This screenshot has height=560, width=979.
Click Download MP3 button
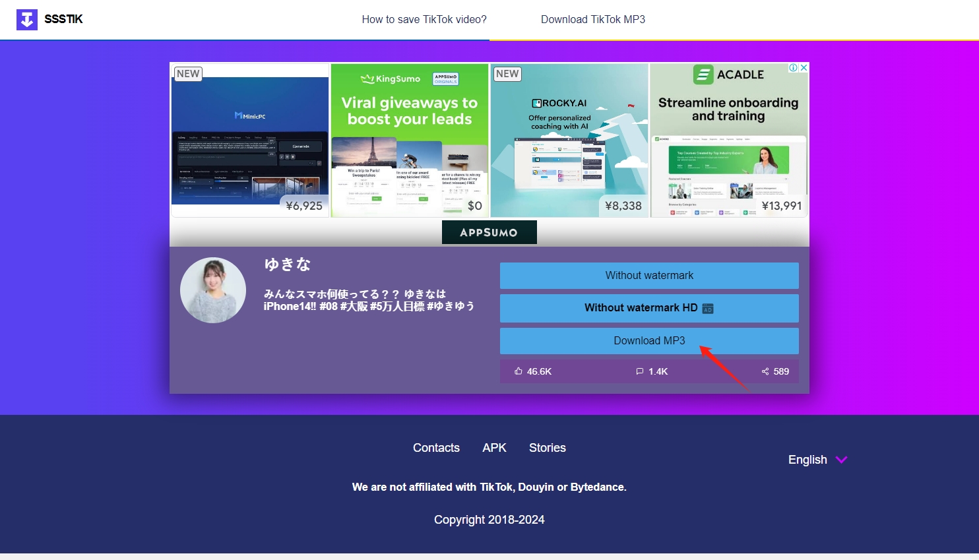[649, 341]
